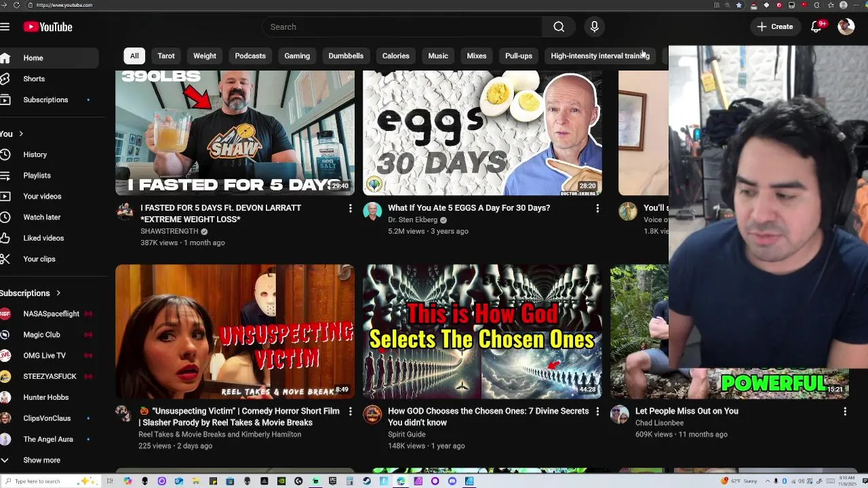Click the Dr. Sten Ekberg channel name

tap(412, 220)
